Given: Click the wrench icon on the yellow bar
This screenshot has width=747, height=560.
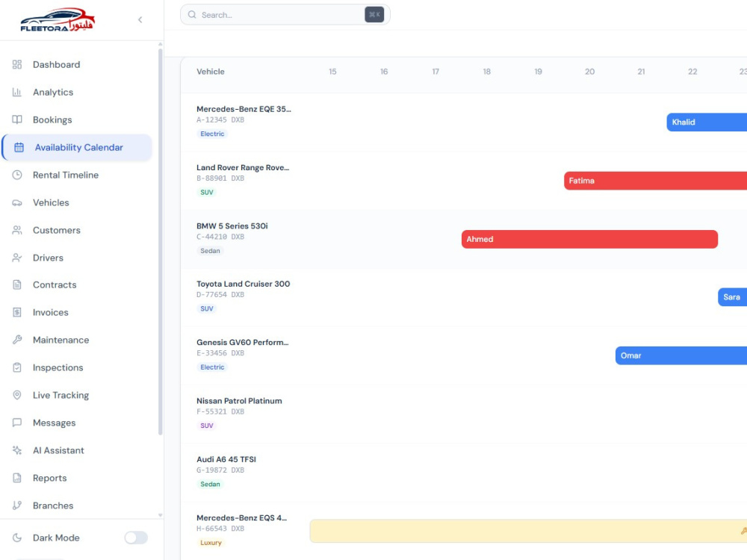Looking at the screenshot, I should coord(743,531).
